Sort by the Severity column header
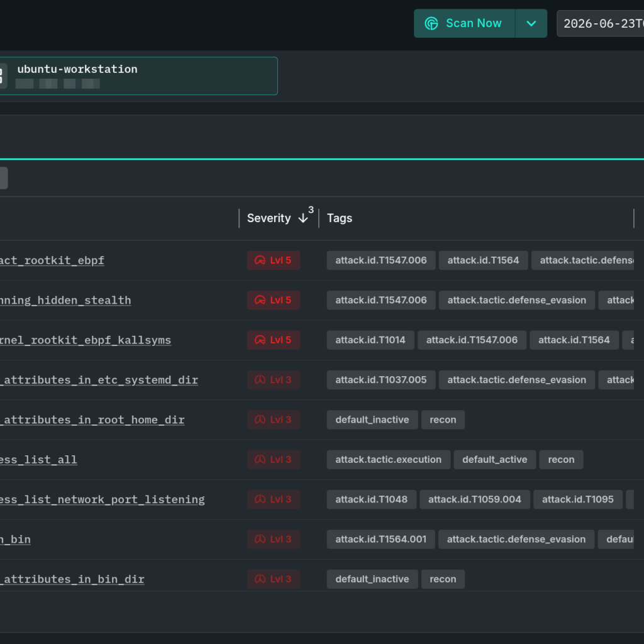644x644 pixels. (x=269, y=218)
